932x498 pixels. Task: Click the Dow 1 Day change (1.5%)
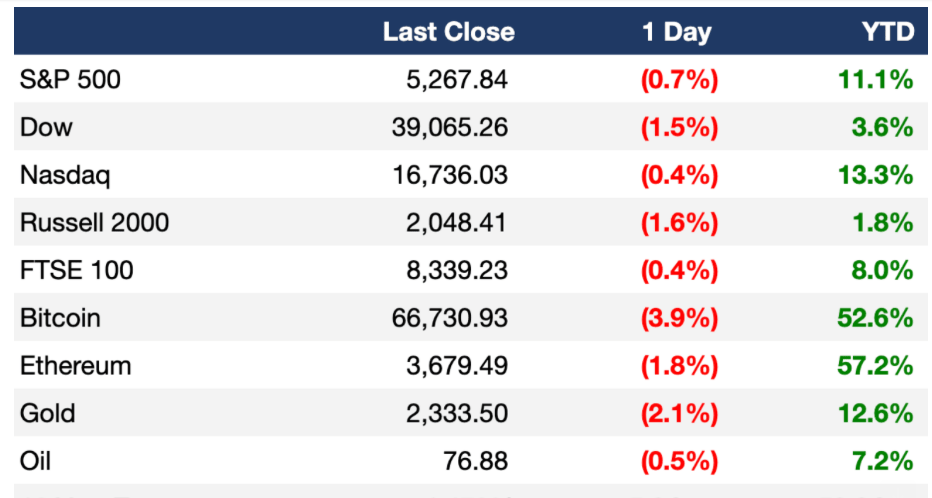click(x=679, y=128)
